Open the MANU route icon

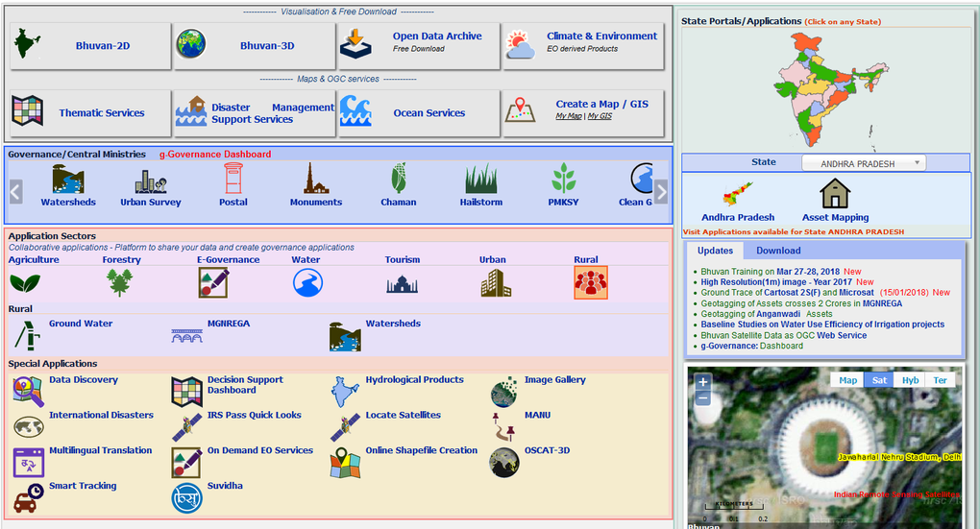tap(504, 427)
